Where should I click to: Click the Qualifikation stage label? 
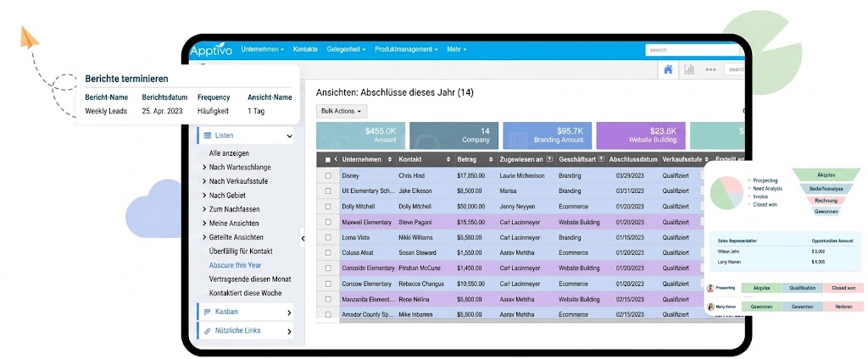[x=803, y=288]
